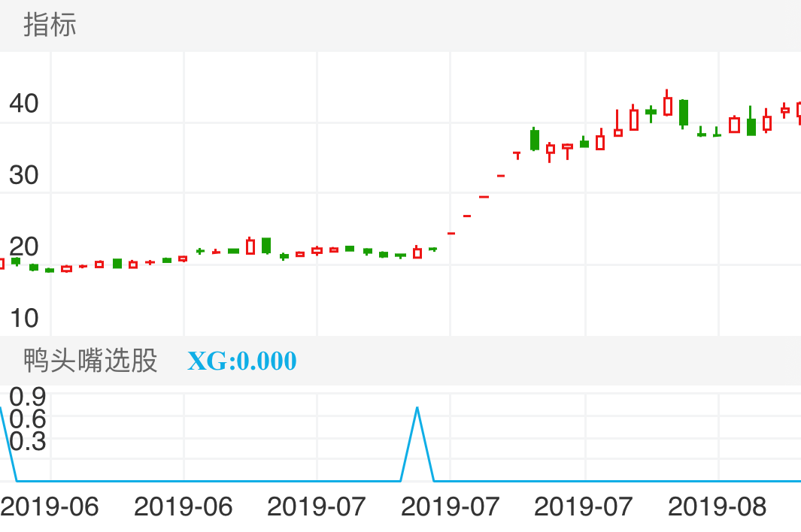Toggle display of the main price chart
The height and width of the screenshot is (532, 801).
pos(48,26)
